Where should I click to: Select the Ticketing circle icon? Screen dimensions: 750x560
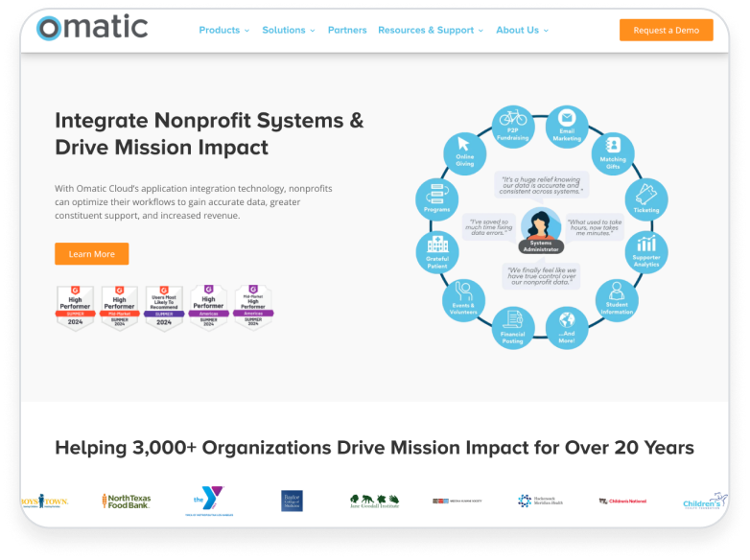point(646,199)
